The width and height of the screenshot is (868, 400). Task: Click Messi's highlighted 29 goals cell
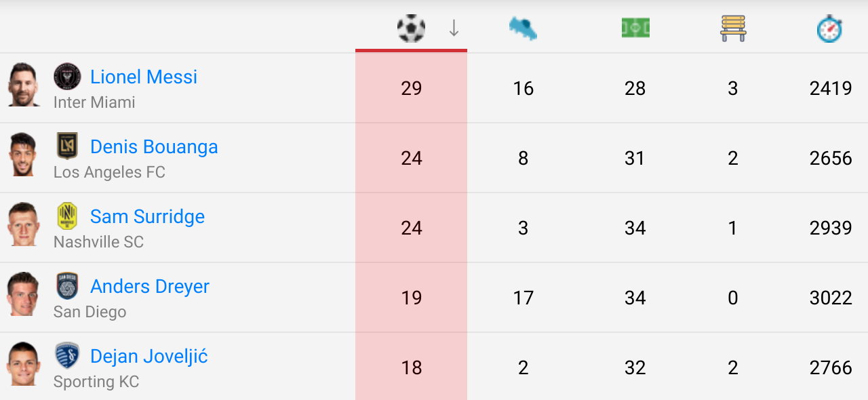[411, 88]
